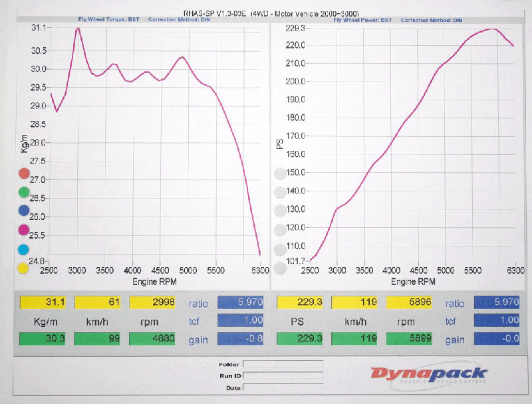This screenshot has height=404, width=532.
Task: Select the magenta run circle on torque chart
Action: point(24,231)
